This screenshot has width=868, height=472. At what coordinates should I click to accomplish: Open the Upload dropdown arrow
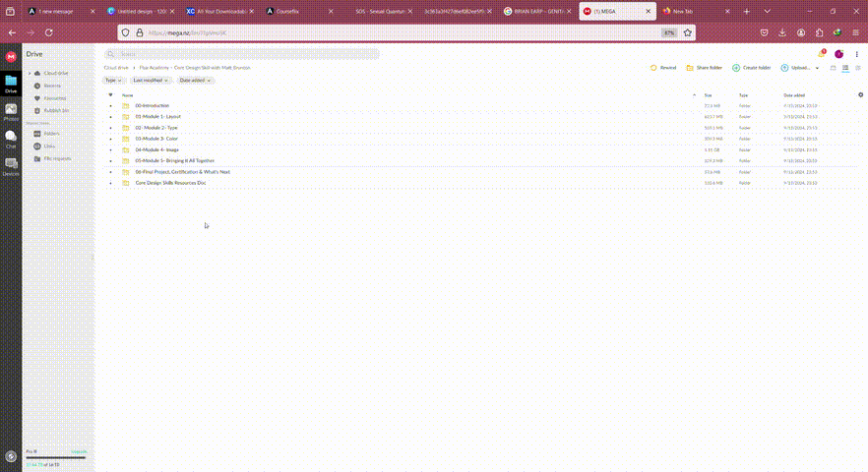point(817,68)
